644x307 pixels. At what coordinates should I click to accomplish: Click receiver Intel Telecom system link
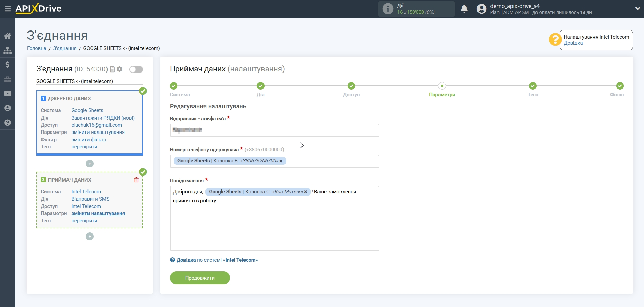(x=86, y=192)
